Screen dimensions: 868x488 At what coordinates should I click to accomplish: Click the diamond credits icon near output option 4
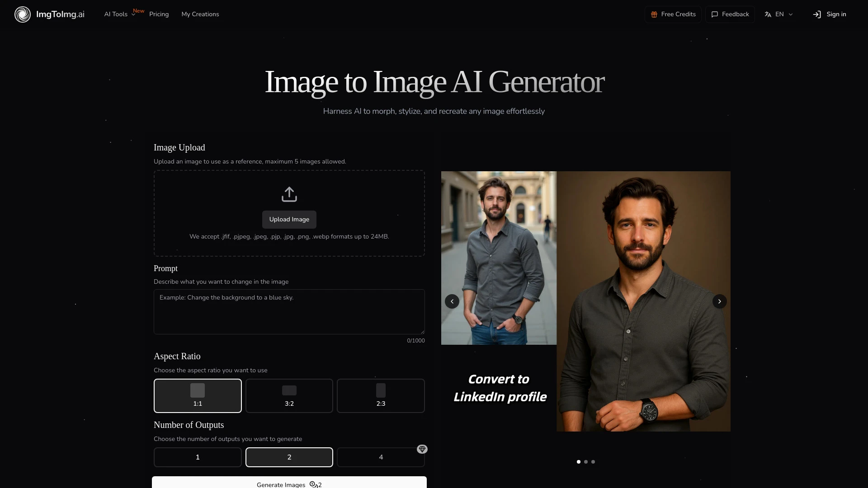click(422, 449)
